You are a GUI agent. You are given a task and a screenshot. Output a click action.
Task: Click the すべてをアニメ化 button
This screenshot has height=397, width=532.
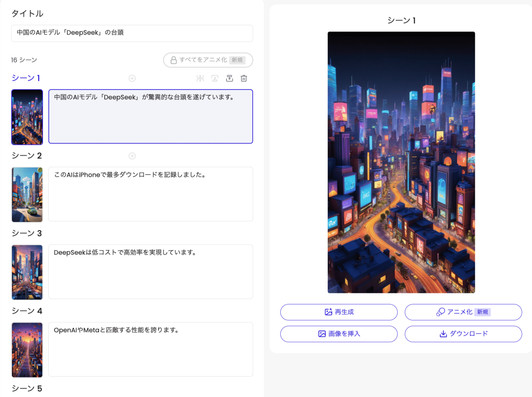coord(208,60)
